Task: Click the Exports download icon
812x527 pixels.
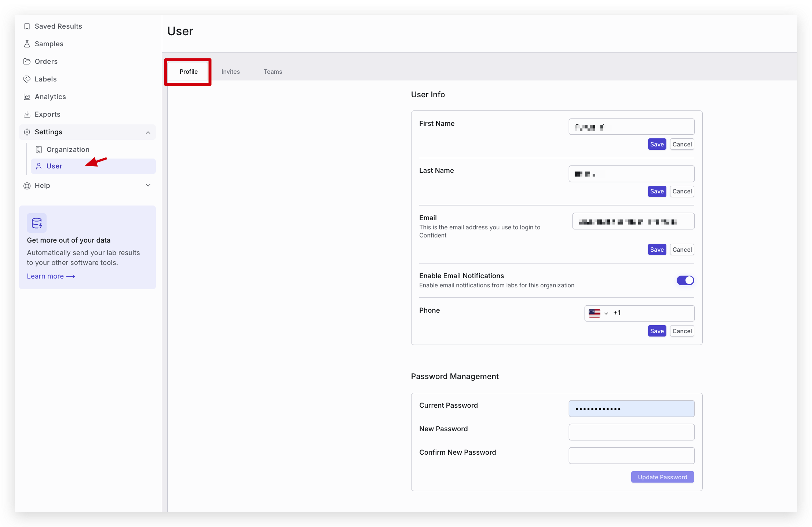Action: [27, 115]
